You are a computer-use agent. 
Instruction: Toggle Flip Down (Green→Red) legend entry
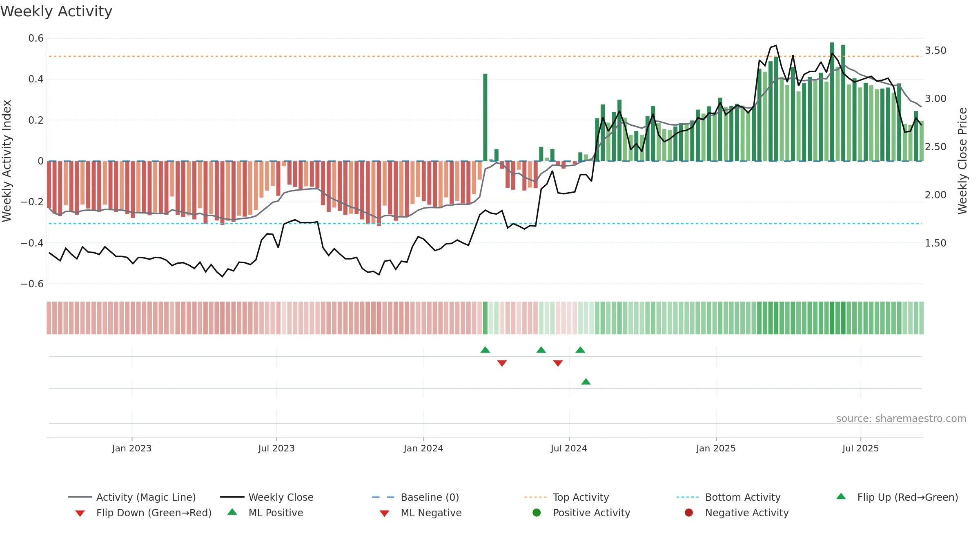(143, 513)
